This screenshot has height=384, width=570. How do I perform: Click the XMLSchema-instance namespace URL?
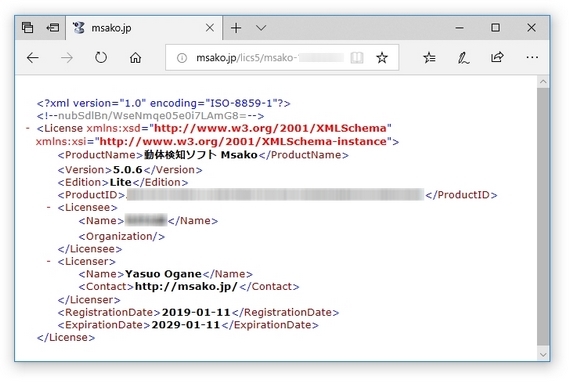(x=243, y=141)
